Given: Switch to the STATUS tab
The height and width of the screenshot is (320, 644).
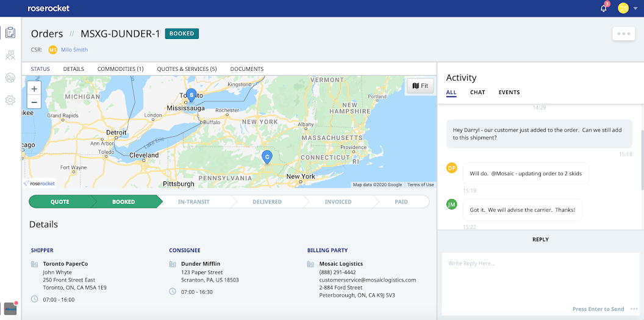Looking at the screenshot, I should (40, 68).
